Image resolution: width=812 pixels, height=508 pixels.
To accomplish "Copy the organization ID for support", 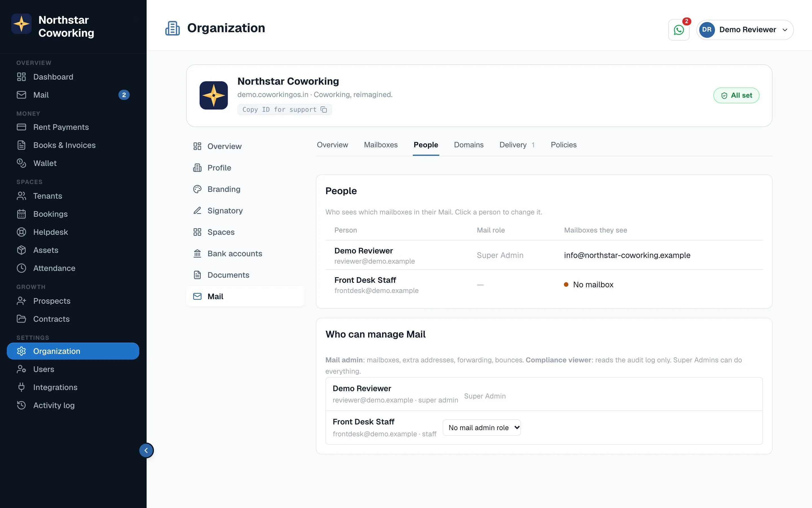I will click(284, 110).
